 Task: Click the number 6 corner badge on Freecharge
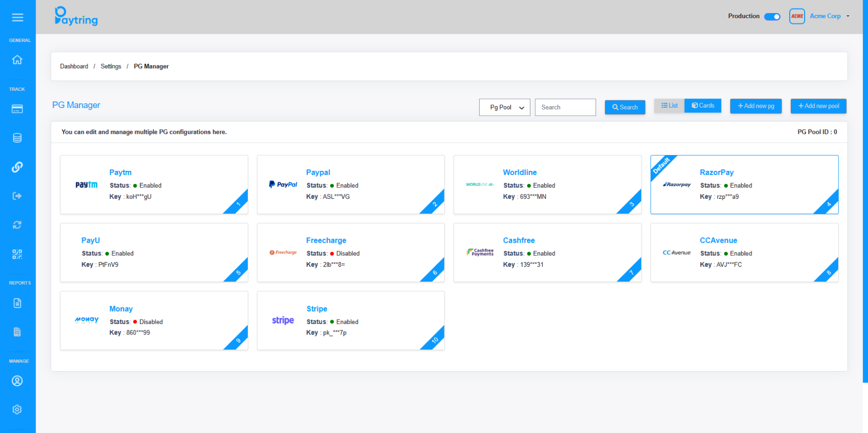(434, 273)
